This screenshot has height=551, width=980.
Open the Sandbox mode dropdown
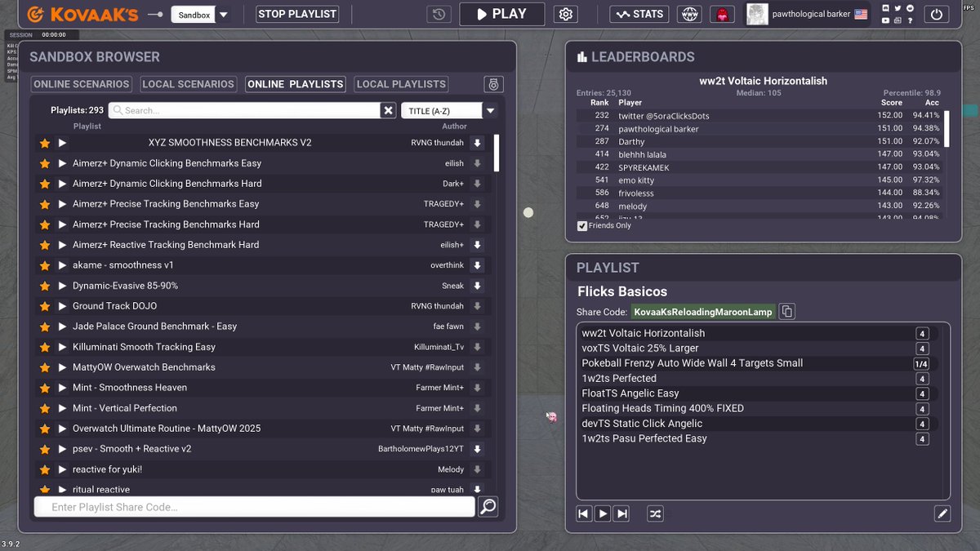click(224, 15)
